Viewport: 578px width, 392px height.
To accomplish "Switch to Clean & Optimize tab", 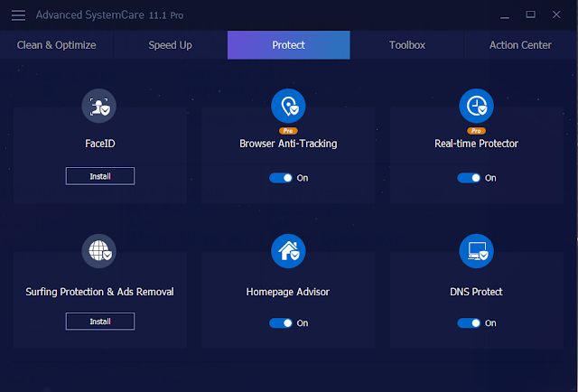I will coord(56,45).
